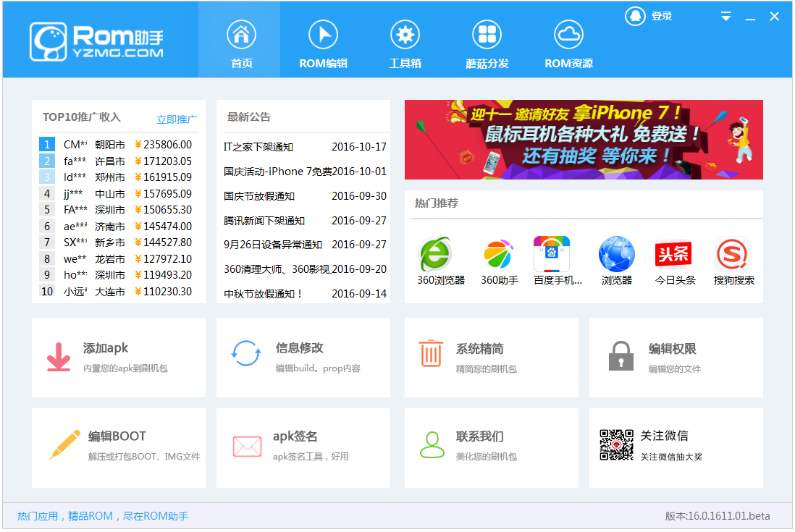
Task: Select rank 6 济南市 income row
Action: [x=116, y=227]
